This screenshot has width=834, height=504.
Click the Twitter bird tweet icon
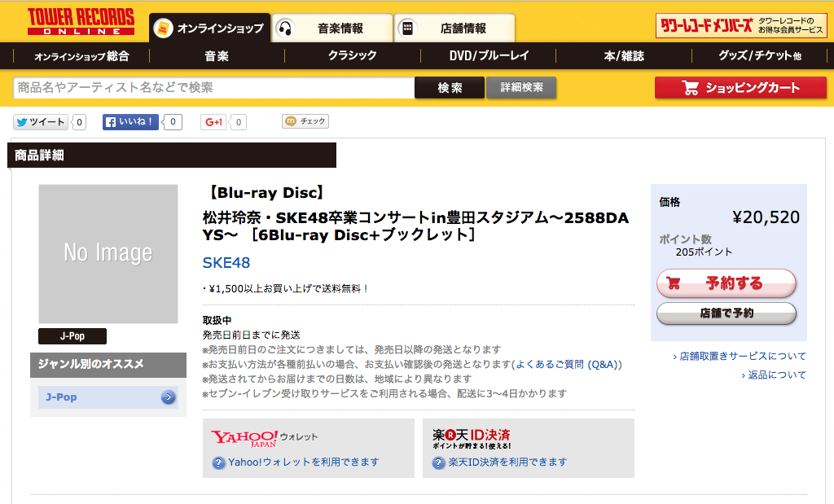click(22, 122)
